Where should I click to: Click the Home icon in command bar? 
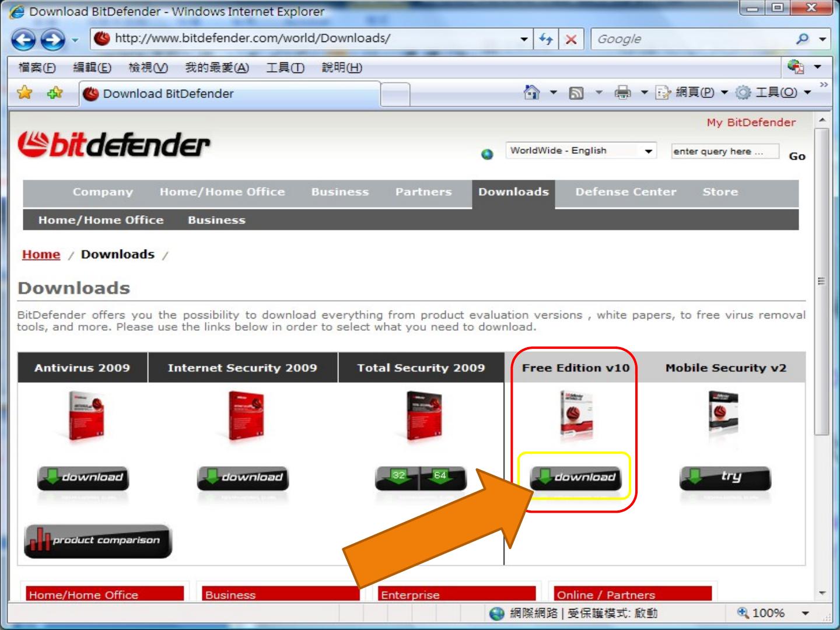click(531, 92)
